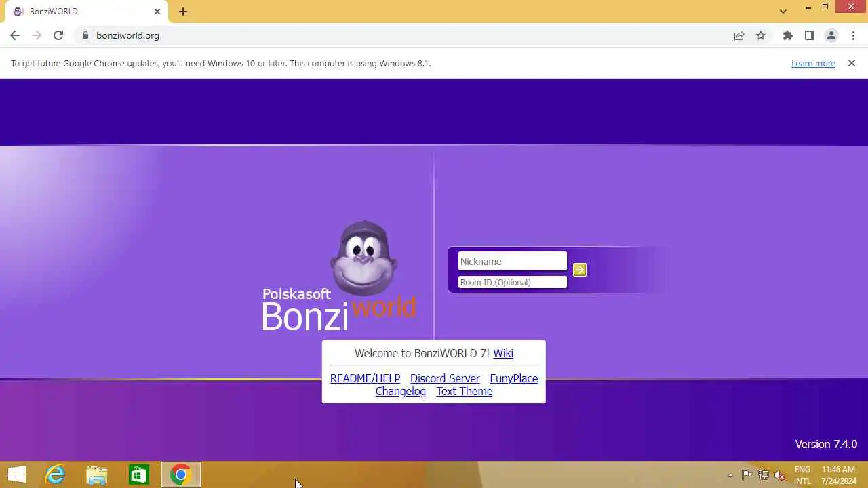
Task: Click the address bar URL bonziworld.org
Action: click(x=127, y=35)
